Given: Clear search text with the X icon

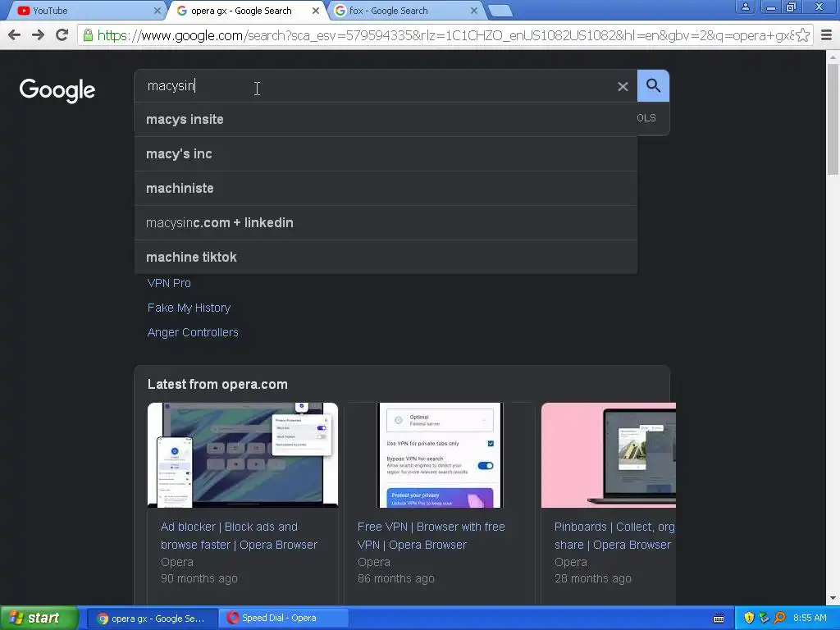Looking at the screenshot, I should (623, 86).
